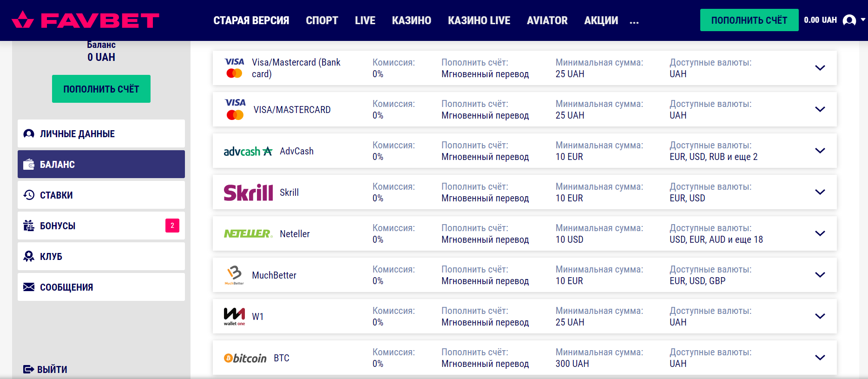Click the Wallet One logo
This screenshot has width=868, height=379.
(234, 316)
